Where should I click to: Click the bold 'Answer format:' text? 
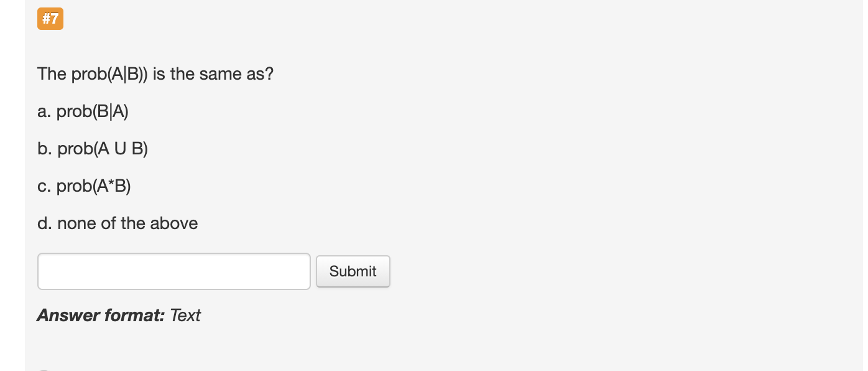pos(98,315)
